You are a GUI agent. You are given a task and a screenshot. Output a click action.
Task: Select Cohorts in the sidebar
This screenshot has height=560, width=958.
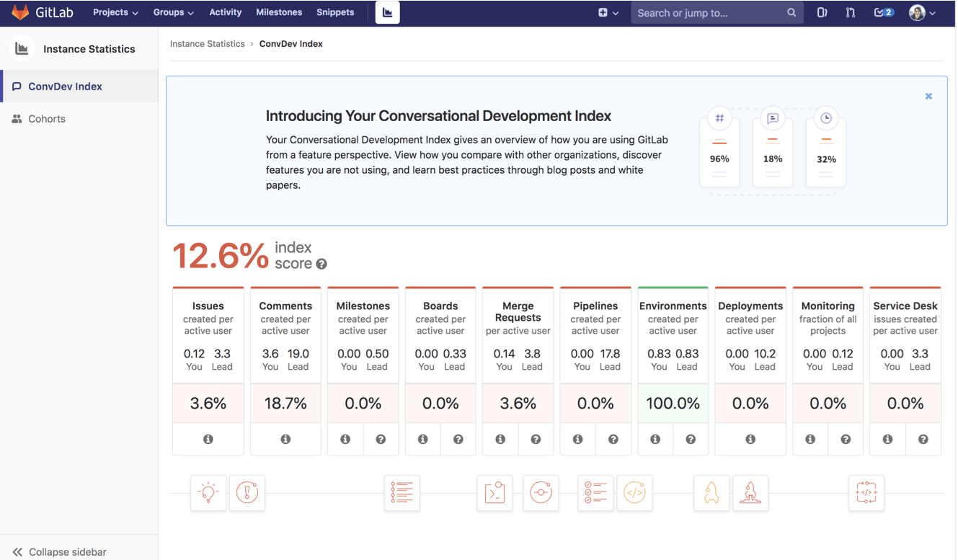click(x=47, y=119)
